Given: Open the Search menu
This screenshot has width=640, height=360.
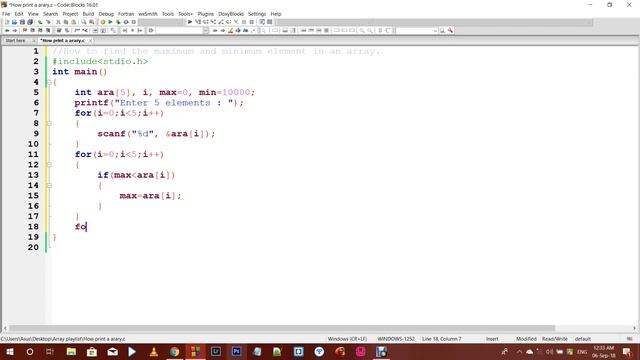Looking at the screenshot, I should 51,14.
